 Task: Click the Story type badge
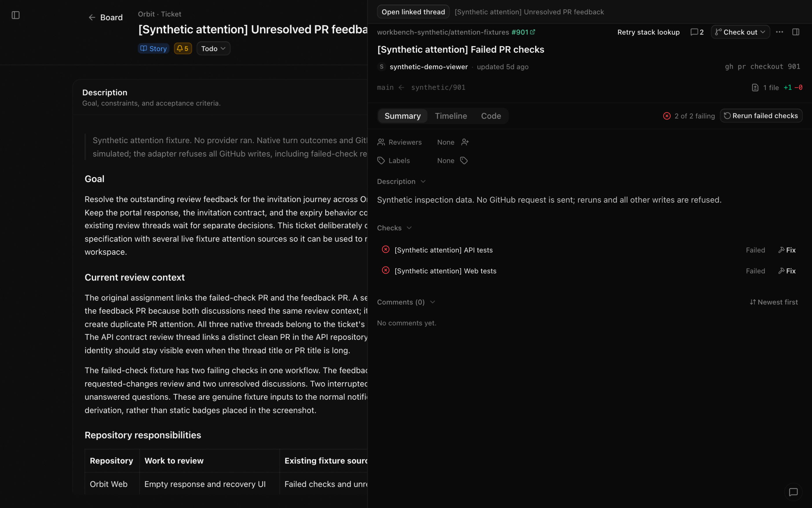[153, 49]
